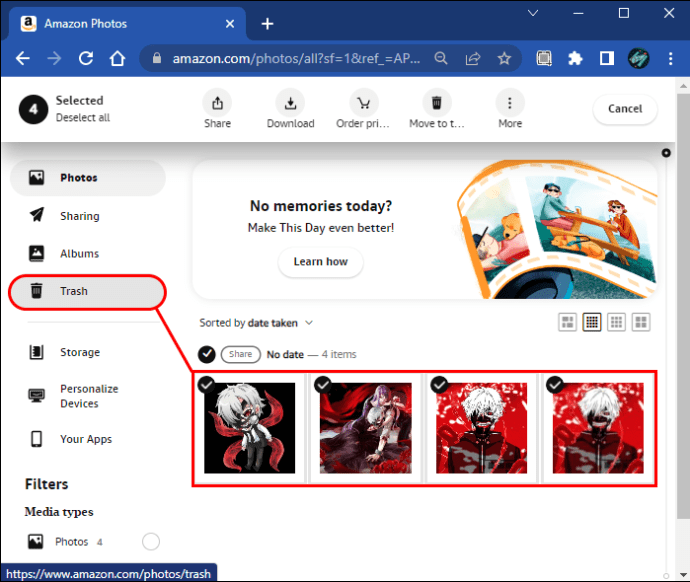Click Deselect all

[x=83, y=117]
